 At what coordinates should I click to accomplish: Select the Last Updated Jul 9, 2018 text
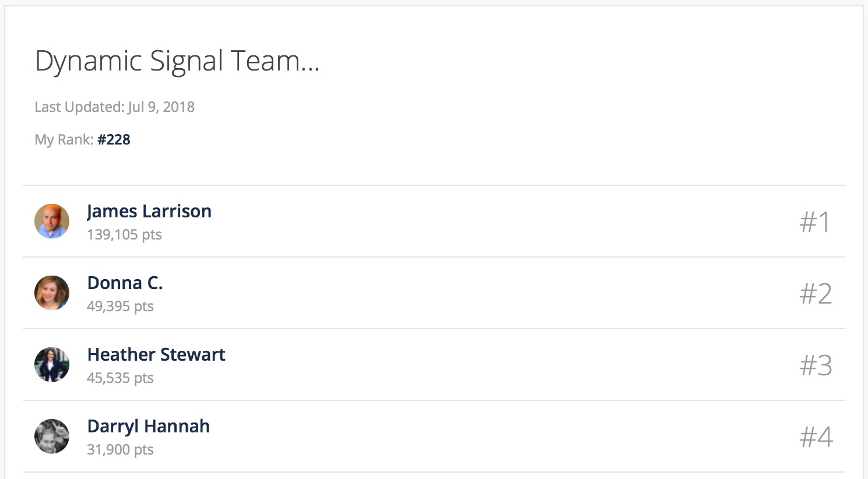pyautogui.click(x=115, y=107)
